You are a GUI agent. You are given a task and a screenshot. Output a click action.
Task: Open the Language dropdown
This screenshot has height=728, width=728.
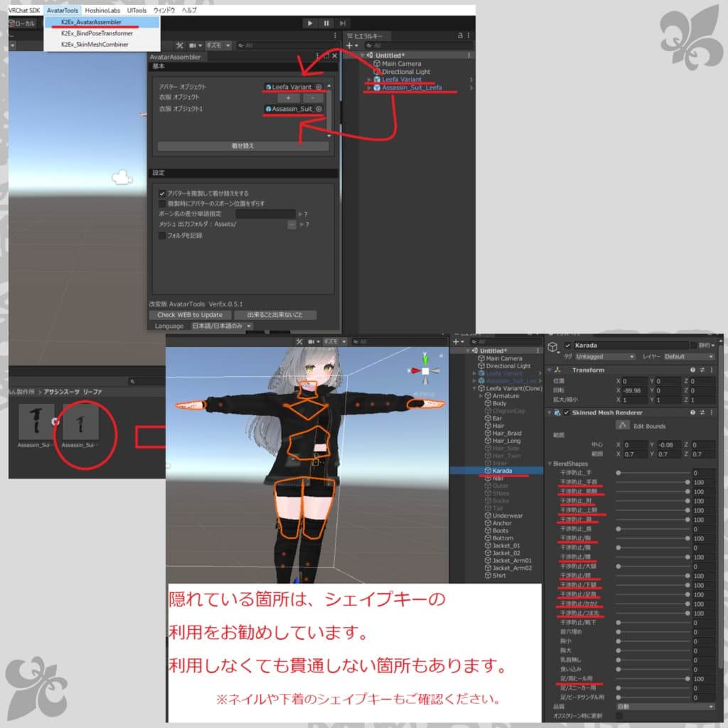click(222, 326)
